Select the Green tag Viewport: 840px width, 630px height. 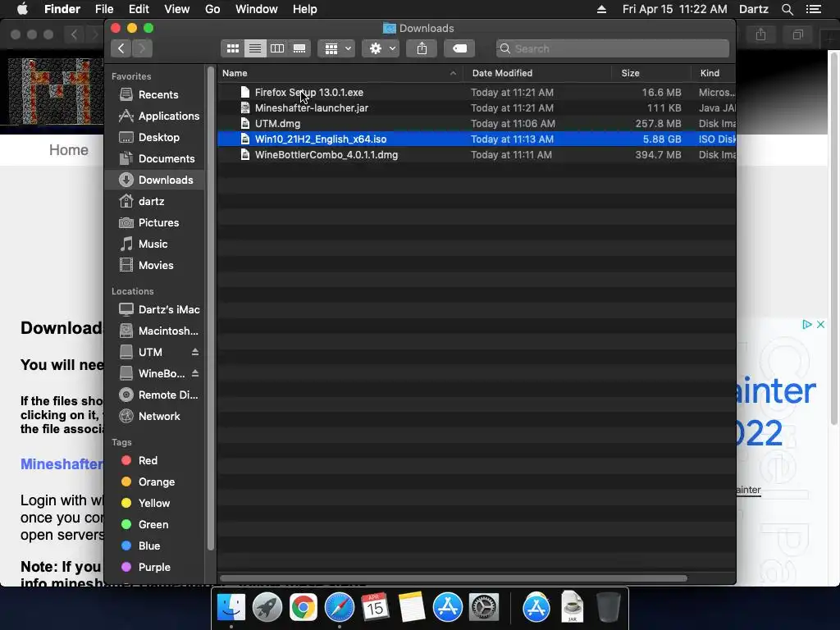(154, 525)
